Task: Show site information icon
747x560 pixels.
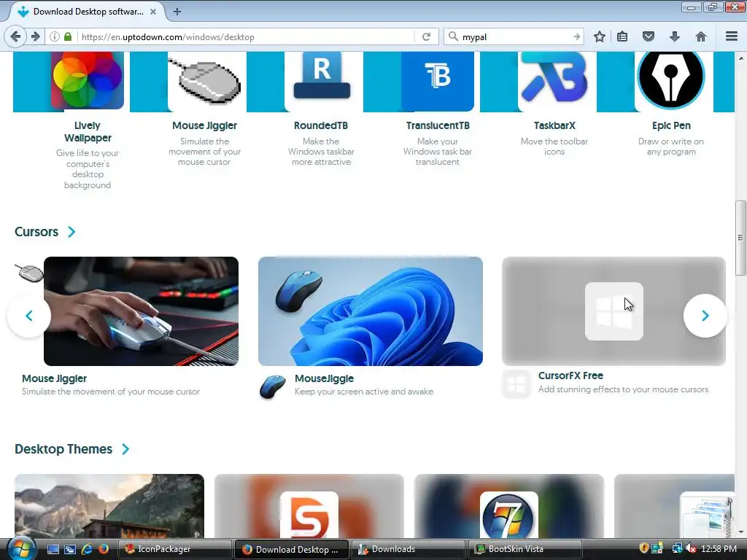Action: click(55, 36)
